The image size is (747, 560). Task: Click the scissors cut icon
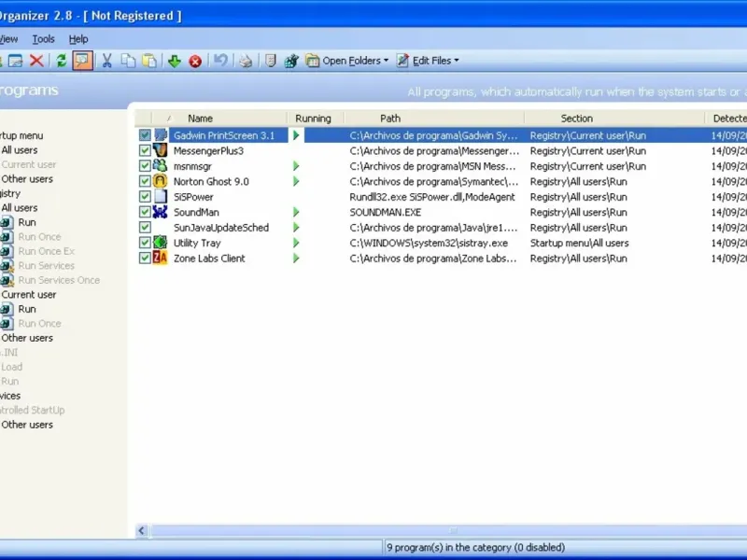pos(106,61)
